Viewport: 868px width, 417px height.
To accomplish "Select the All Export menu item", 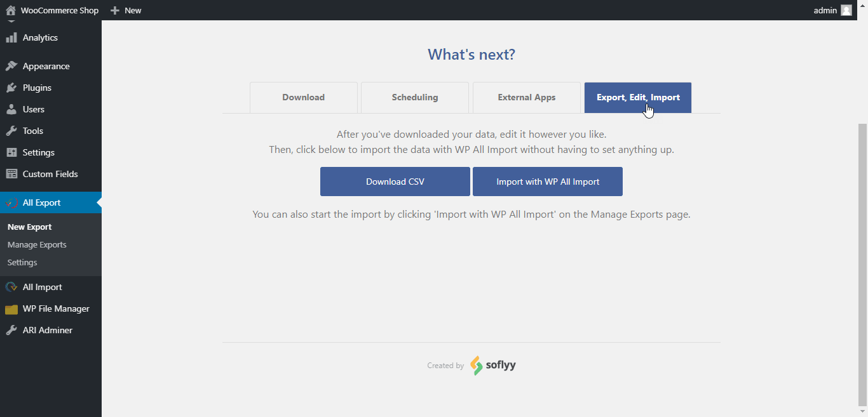I will pyautogui.click(x=51, y=202).
